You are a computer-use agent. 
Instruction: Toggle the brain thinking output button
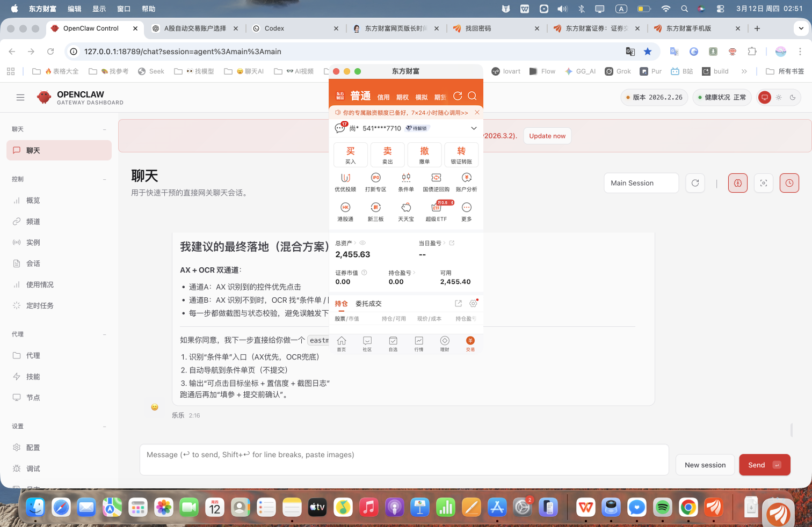pyautogui.click(x=737, y=183)
